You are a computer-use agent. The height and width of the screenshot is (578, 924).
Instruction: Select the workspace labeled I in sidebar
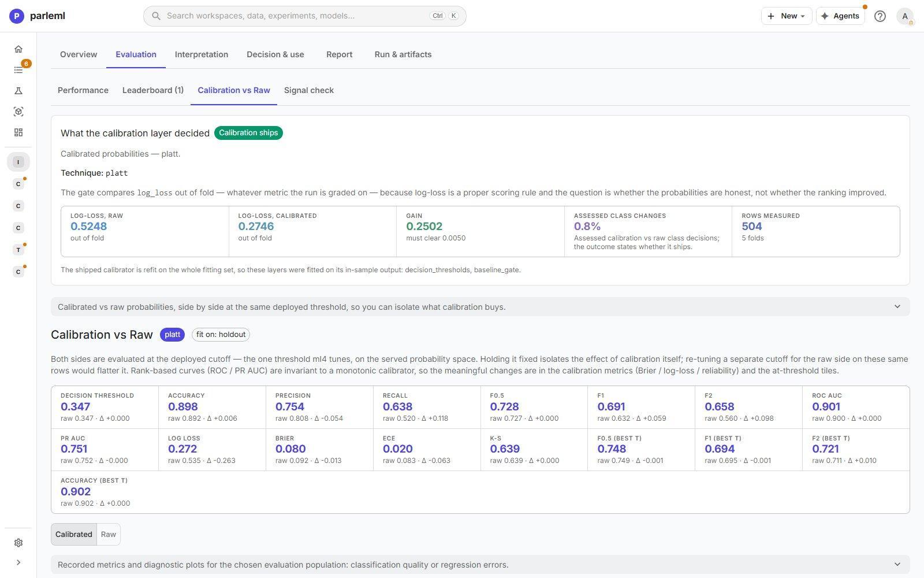tap(18, 162)
